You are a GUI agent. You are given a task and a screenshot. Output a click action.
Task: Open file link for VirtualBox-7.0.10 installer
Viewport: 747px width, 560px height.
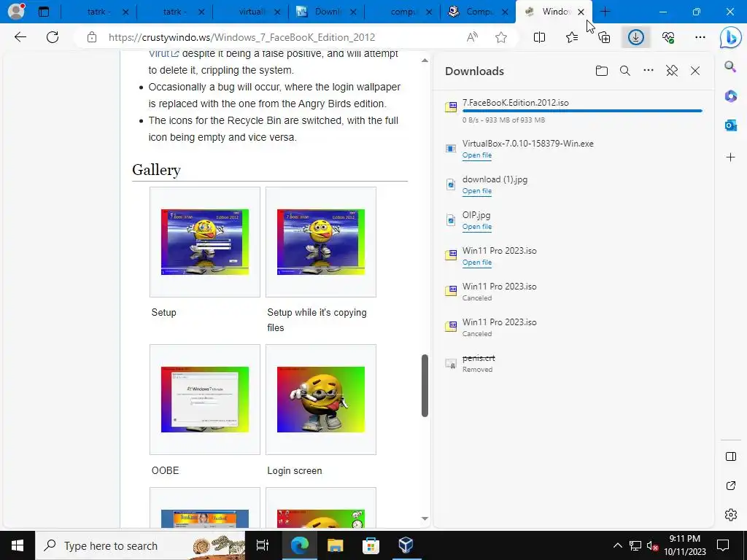[x=477, y=155]
